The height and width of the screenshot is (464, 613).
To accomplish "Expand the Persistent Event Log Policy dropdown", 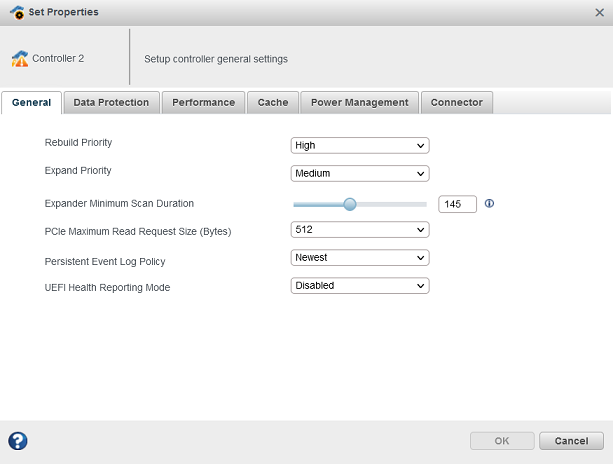I will point(360,257).
